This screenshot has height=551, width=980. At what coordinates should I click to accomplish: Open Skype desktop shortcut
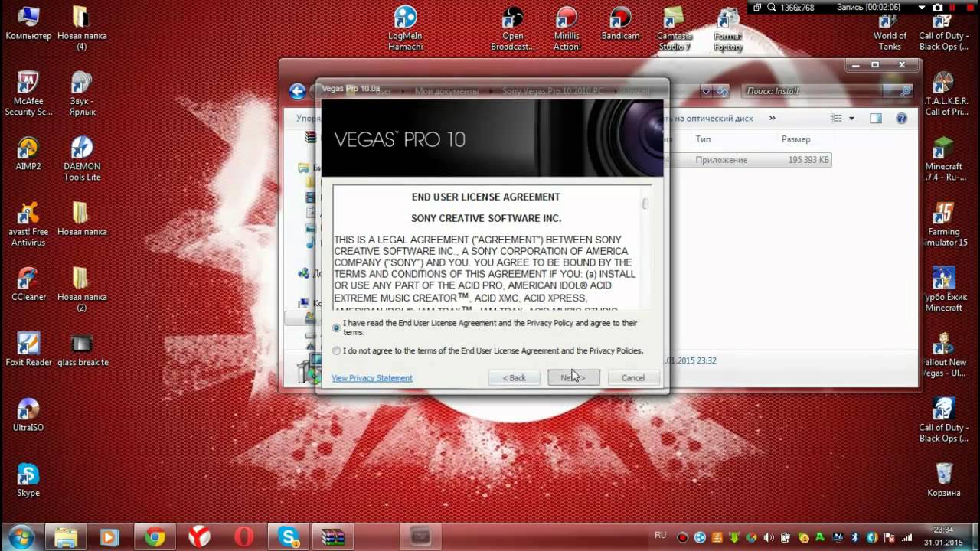[28, 481]
